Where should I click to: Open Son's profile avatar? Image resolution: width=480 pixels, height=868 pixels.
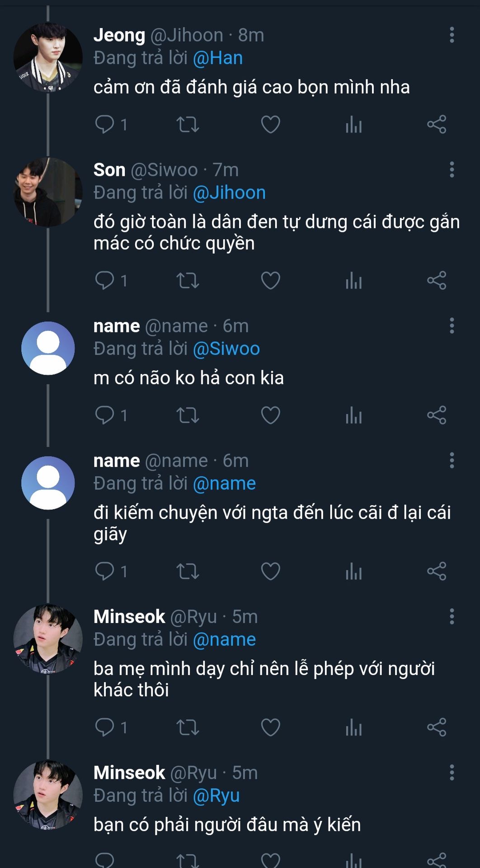point(48,192)
